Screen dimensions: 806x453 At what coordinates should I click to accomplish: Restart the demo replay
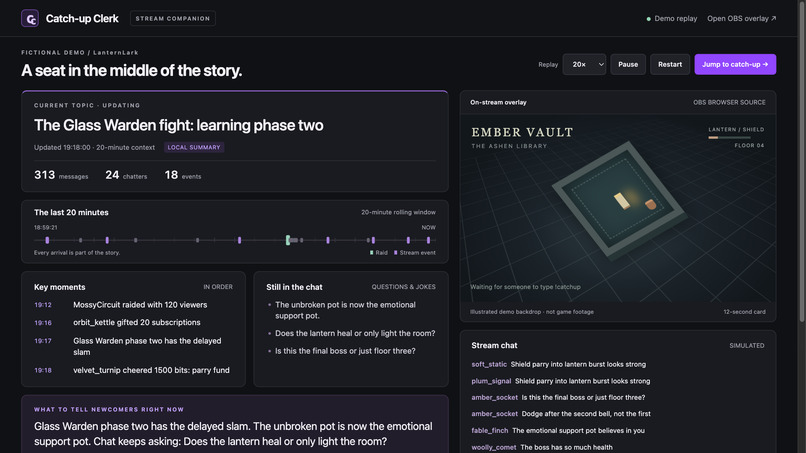(670, 64)
